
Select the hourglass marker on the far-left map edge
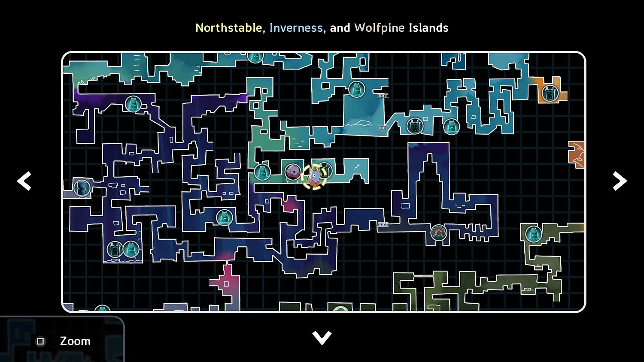pyautogui.click(x=81, y=188)
